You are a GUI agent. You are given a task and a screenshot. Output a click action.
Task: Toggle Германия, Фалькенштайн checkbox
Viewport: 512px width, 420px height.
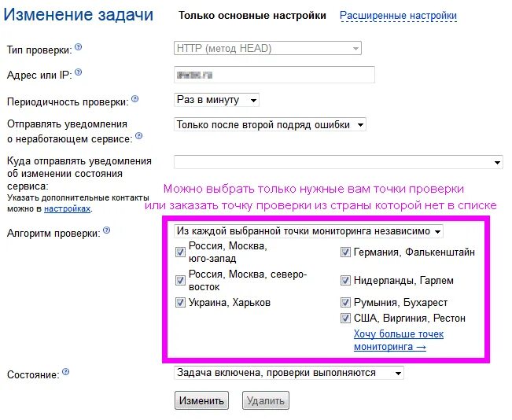click(345, 252)
